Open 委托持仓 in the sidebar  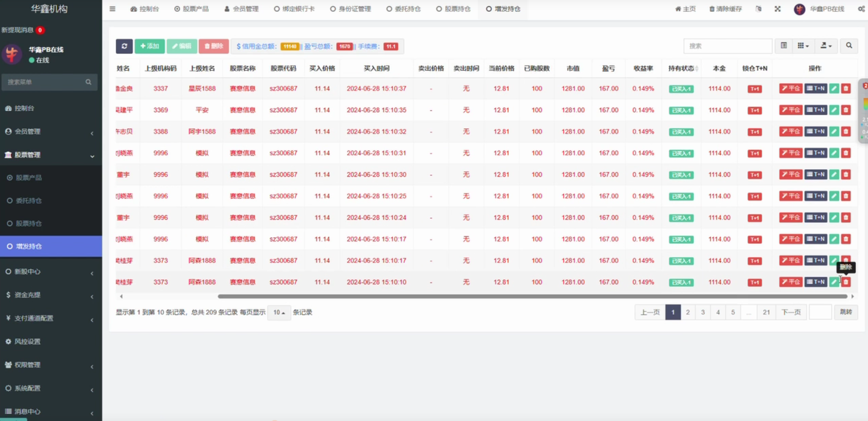click(x=29, y=201)
